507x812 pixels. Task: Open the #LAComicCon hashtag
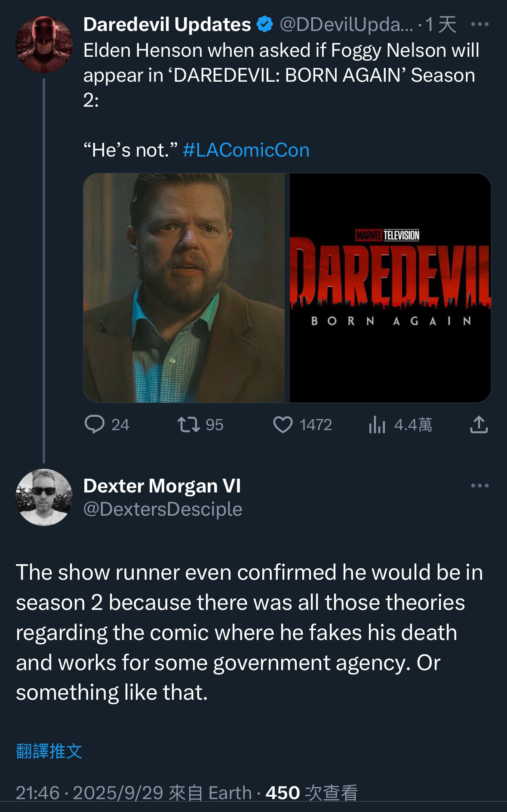[246, 150]
